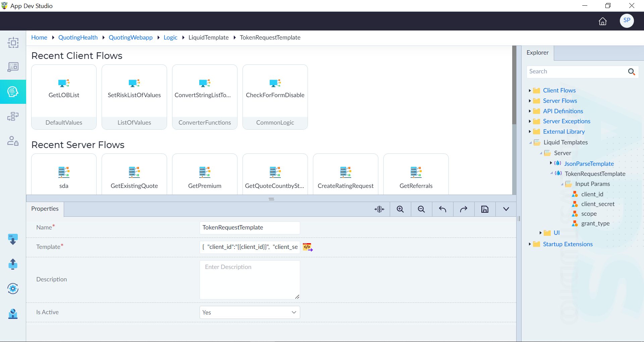This screenshot has width=644, height=342.
Task: Select the Properties tab
Action: [x=45, y=209]
